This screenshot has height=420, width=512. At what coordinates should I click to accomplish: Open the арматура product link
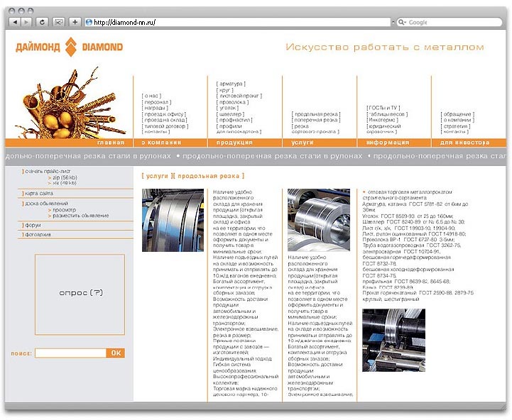pos(231,84)
